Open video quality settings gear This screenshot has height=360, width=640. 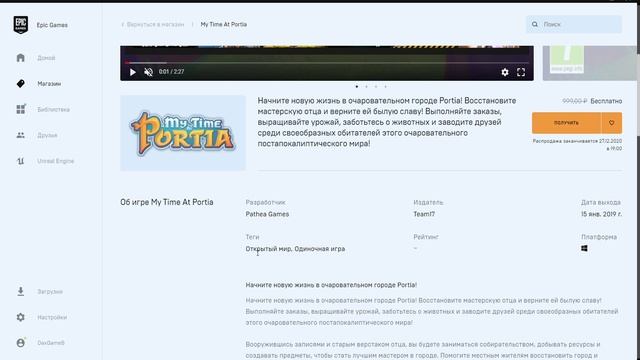point(505,72)
